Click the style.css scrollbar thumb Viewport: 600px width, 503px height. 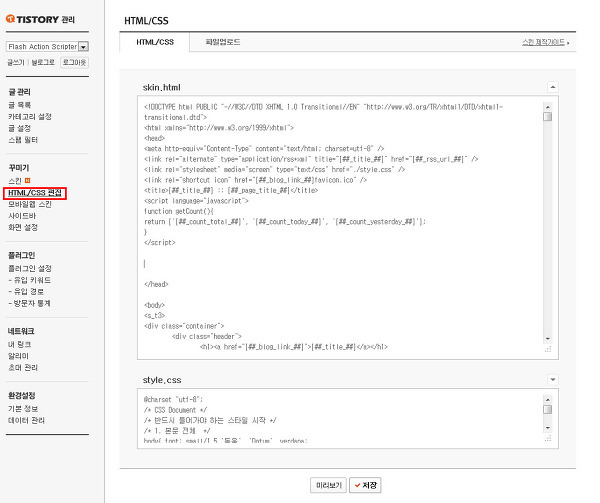click(548, 409)
